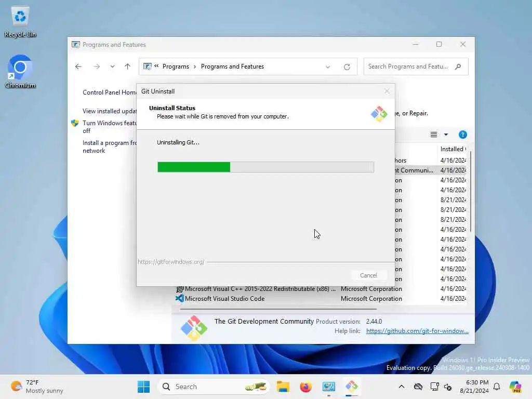Open the weather widget showing 72°F
The image size is (532, 399).
(37, 387)
